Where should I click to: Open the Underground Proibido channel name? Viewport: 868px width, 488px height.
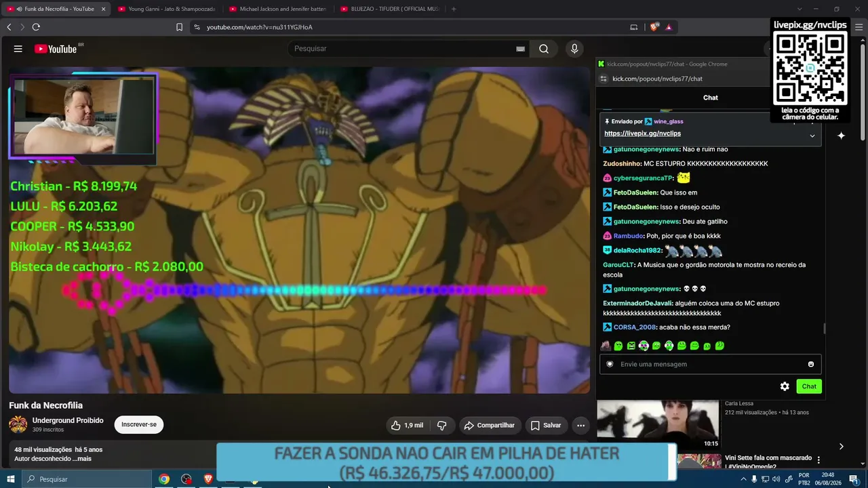tap(68, 420)
